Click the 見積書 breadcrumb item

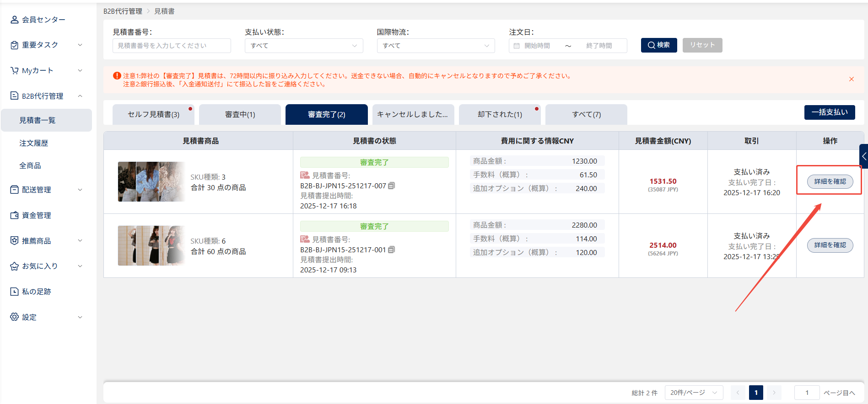click(164, 11)
